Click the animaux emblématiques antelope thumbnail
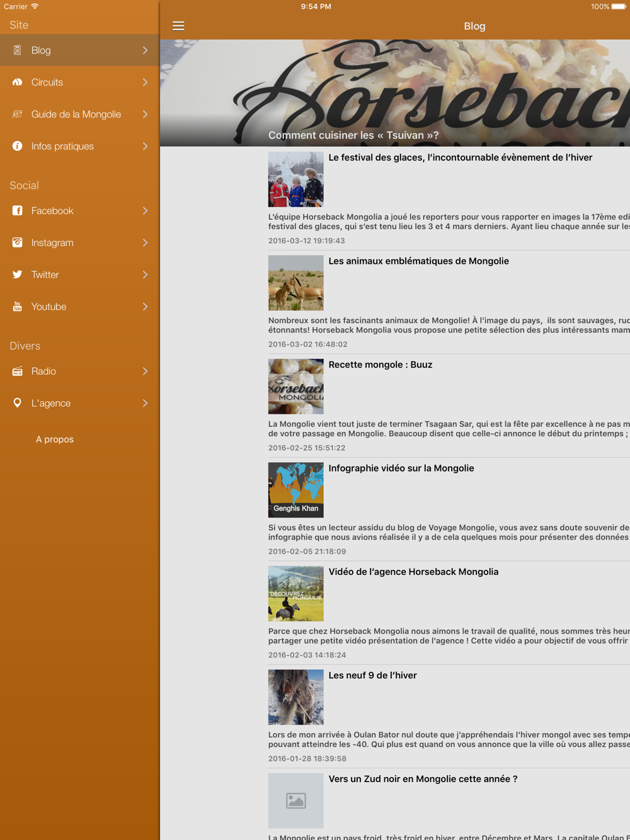The width and height of the screenshot is (630, 840). tap(296, 283)
